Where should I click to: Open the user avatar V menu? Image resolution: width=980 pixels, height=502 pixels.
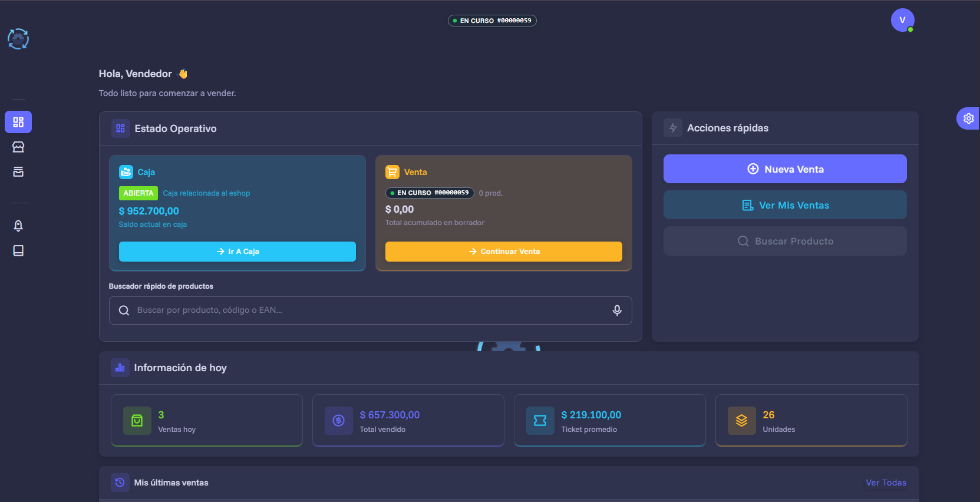click(x=902, y=20)
